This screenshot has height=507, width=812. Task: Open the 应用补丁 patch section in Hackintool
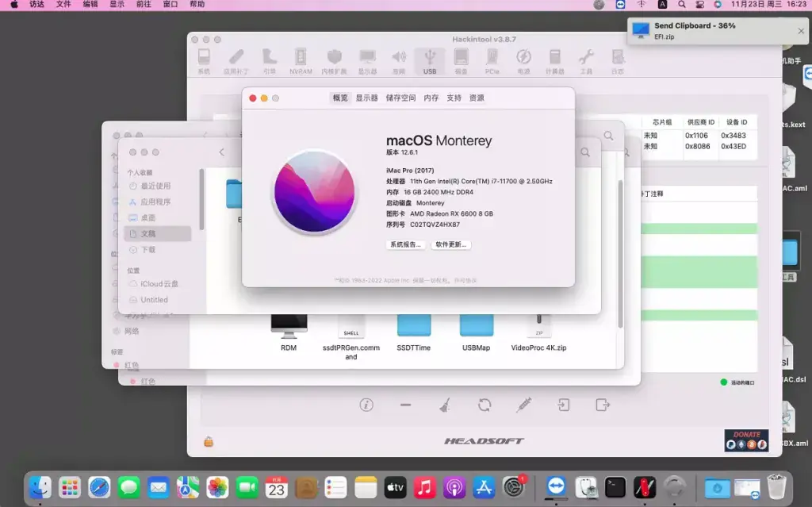(236, 61)
